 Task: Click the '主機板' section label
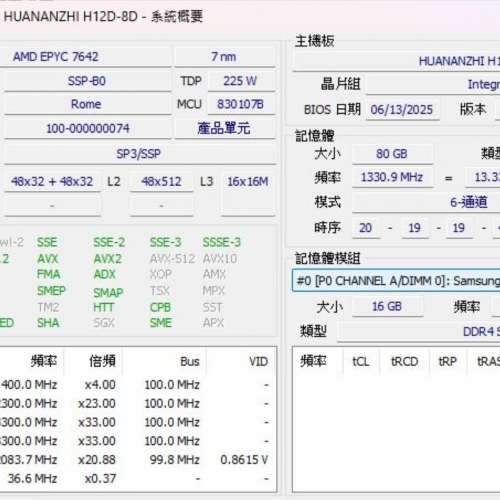pyautogui.click(x=315, y=41)
